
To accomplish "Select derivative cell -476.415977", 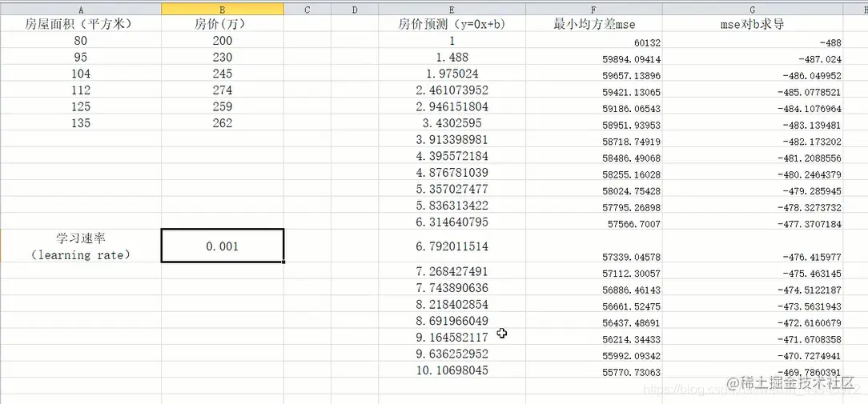I will pyautogui.click(x=753, y=246).
